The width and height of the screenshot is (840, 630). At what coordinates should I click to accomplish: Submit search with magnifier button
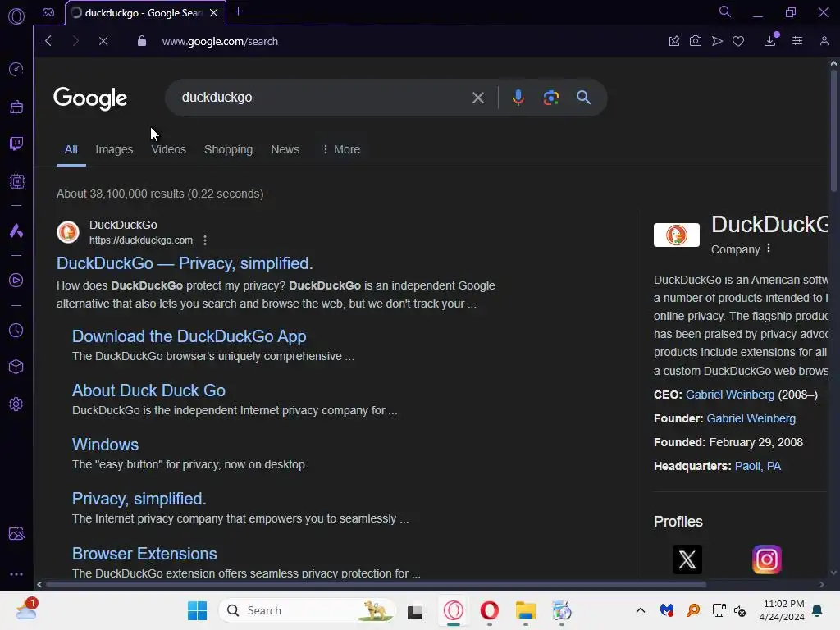583,98
